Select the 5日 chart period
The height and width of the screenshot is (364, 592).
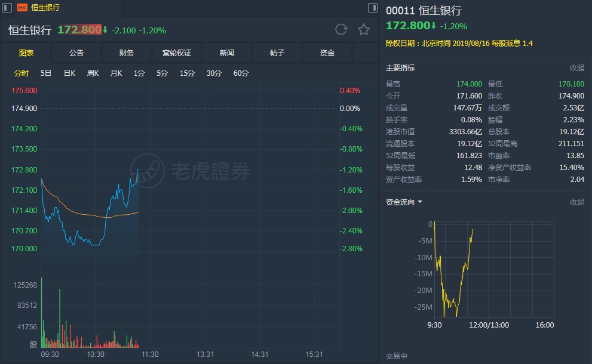pyautogui.click(x=46, y=73)
